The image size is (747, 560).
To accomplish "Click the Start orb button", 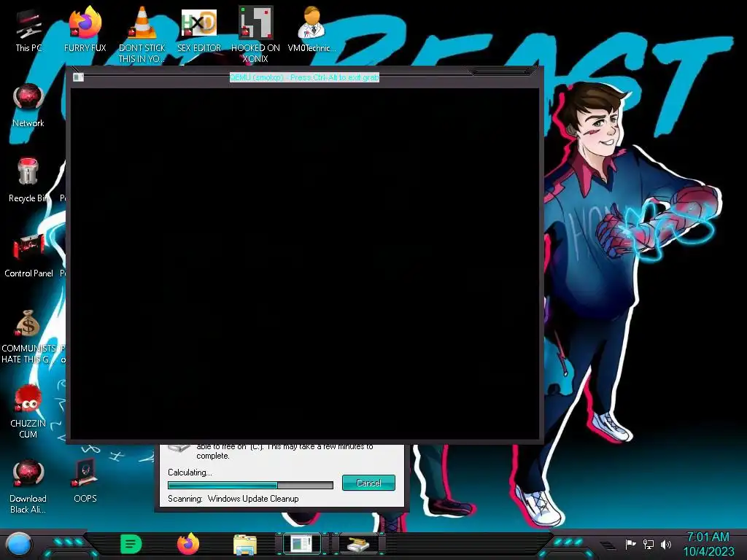I will click(19, 544).
